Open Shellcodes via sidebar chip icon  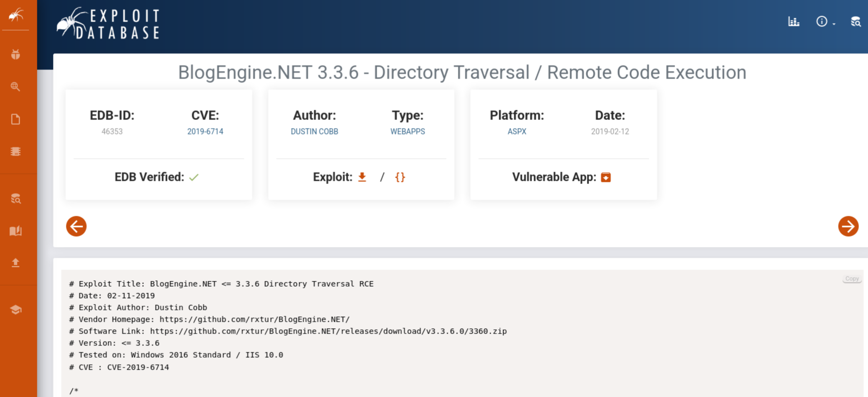tap(15, 152)
